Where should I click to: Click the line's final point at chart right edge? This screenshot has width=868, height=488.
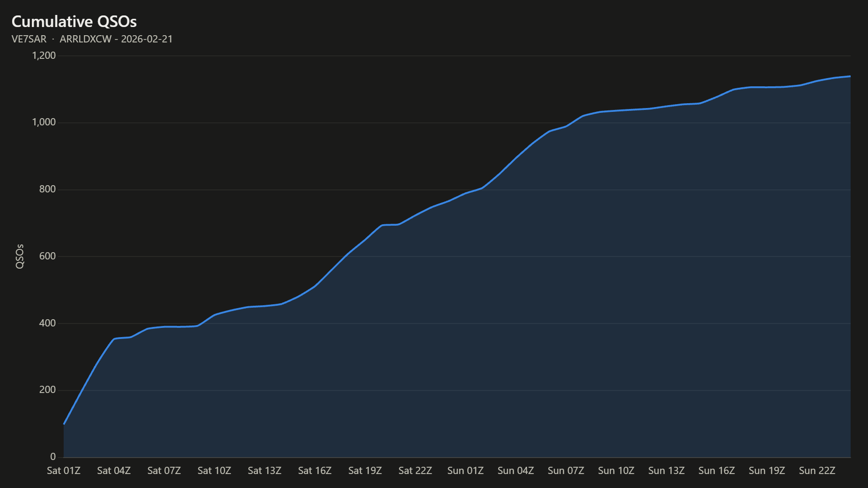850,76
